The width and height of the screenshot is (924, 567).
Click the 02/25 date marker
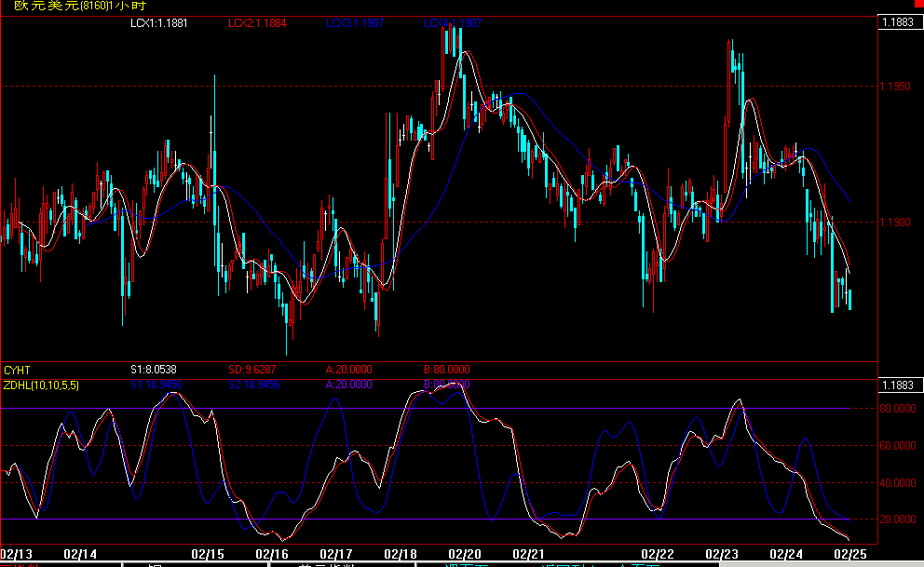(850, 554)
